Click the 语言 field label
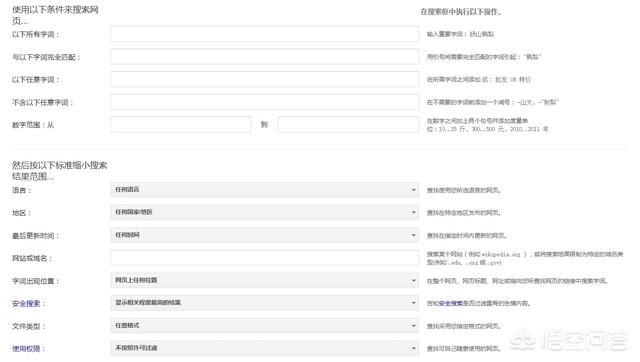 pyautogui.click(x=21, y=190)
